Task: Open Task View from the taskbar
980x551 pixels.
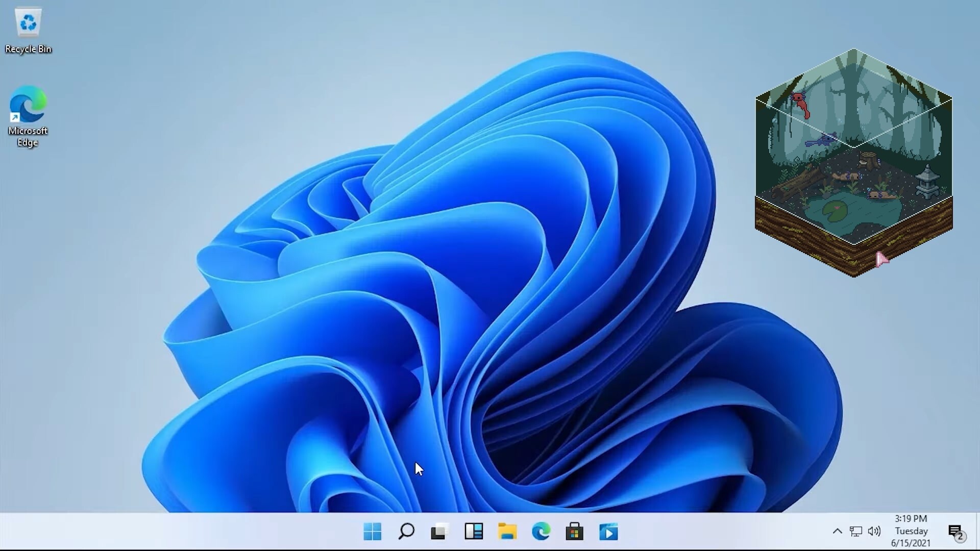Action: tap(439, 532)
